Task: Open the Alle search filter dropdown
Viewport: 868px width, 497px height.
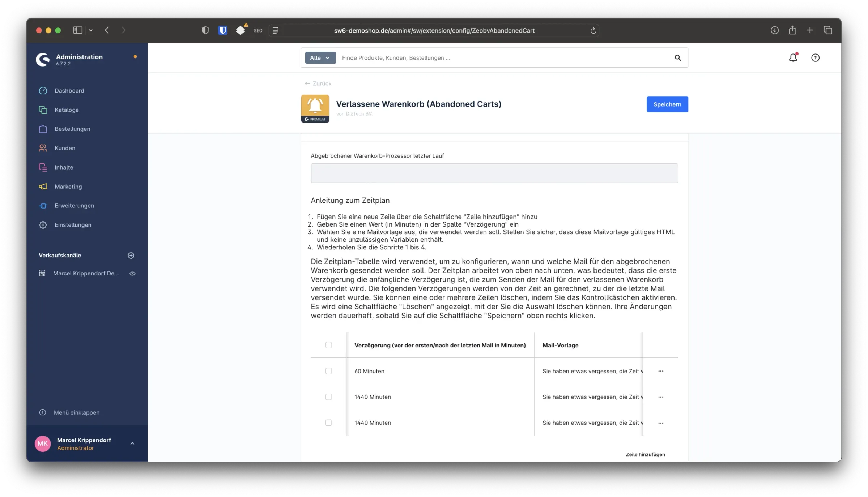Action: (320, 57)
